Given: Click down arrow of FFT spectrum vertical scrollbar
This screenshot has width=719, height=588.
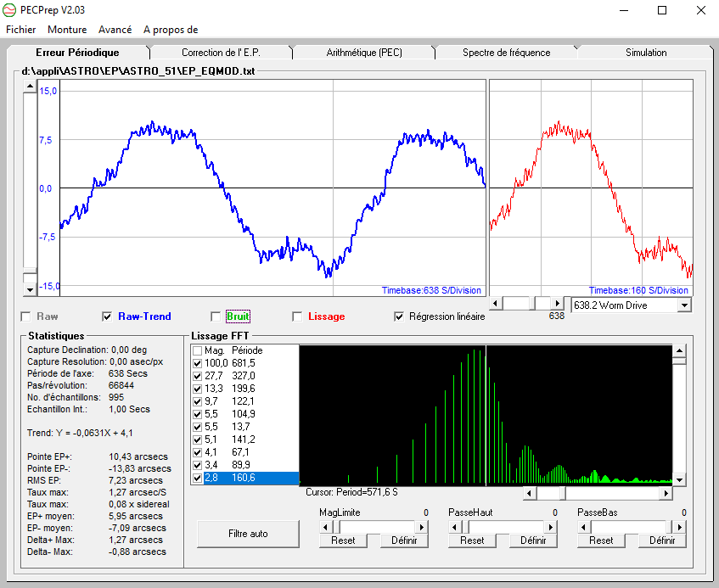Looking at the screenshot, I should (679, 480).
